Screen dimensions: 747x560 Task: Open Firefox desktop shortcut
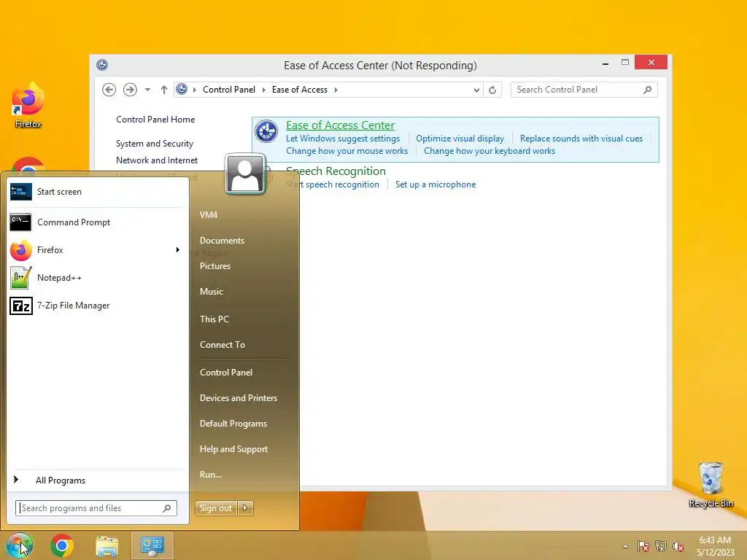pos(28,105)
